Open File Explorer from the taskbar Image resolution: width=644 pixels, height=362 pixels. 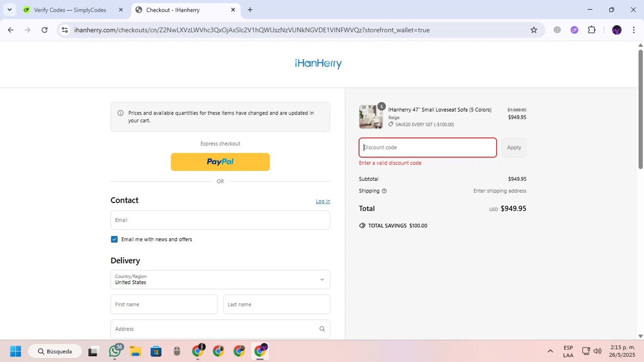click(x=135, y=351)
